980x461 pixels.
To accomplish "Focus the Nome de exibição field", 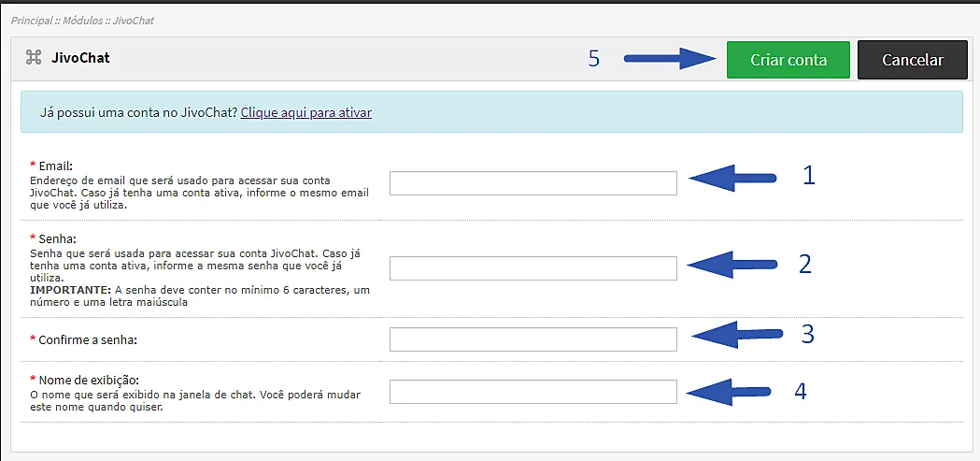I will (533, 392).
